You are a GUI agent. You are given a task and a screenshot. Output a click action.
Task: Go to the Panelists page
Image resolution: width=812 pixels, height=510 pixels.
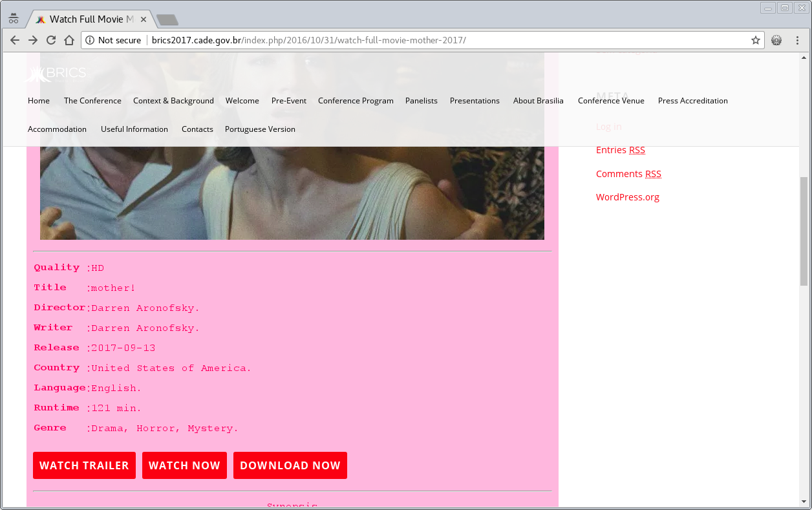[422, 101]
